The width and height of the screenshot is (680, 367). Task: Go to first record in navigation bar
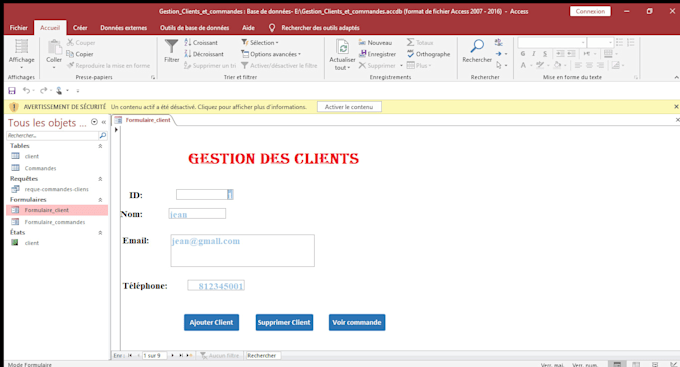(x=130, y=355)
